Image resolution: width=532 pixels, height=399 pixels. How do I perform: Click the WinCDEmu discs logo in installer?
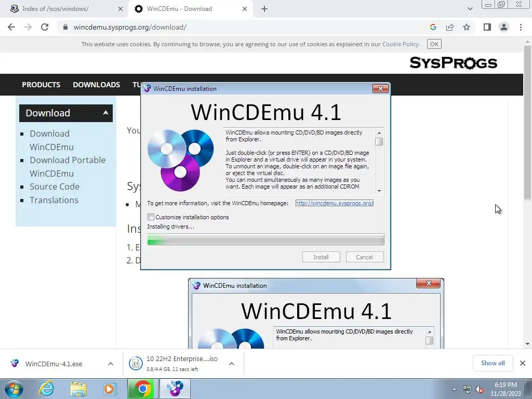click(180, 160)
